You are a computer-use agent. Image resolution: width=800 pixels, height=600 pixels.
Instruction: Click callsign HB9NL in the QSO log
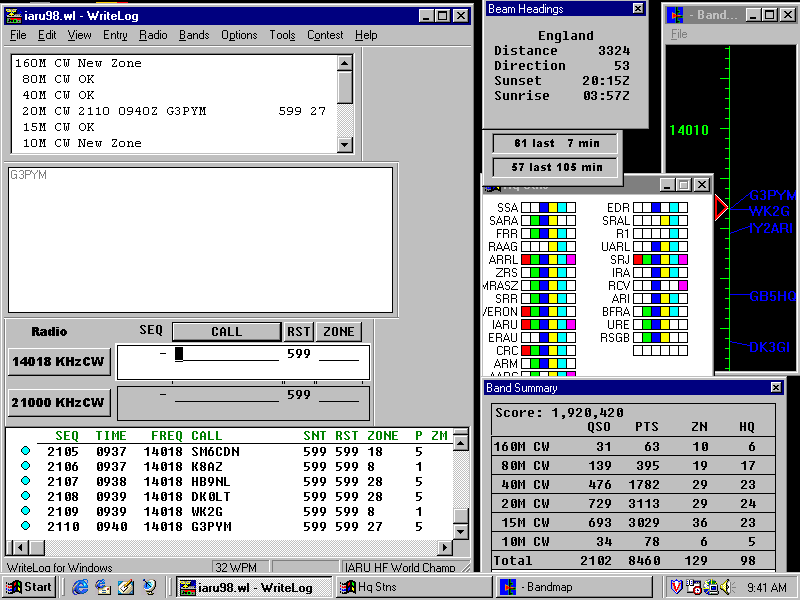pos(211,482)
